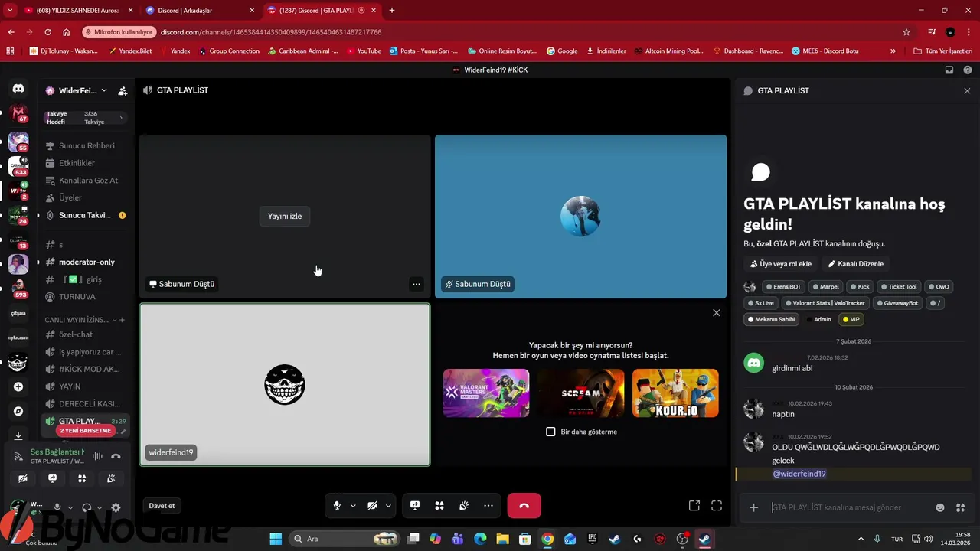Open the WiderFei... server name dropdown
Screen dimensions: 980x551
[77, 90]
